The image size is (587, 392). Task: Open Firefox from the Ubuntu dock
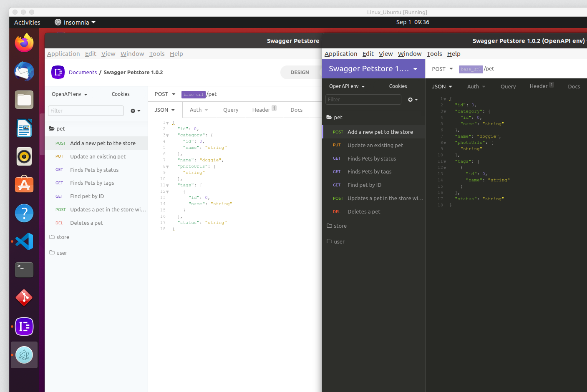[x=24, y=43]
